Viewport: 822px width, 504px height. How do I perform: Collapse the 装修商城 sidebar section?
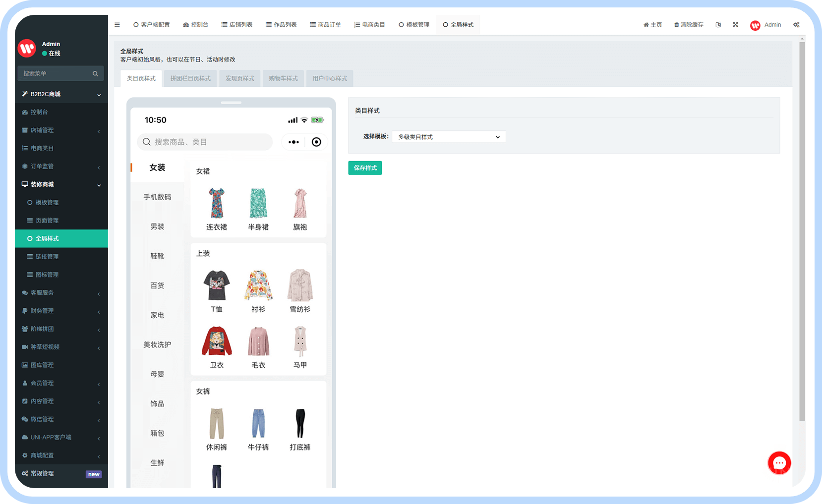pos(61,184)
